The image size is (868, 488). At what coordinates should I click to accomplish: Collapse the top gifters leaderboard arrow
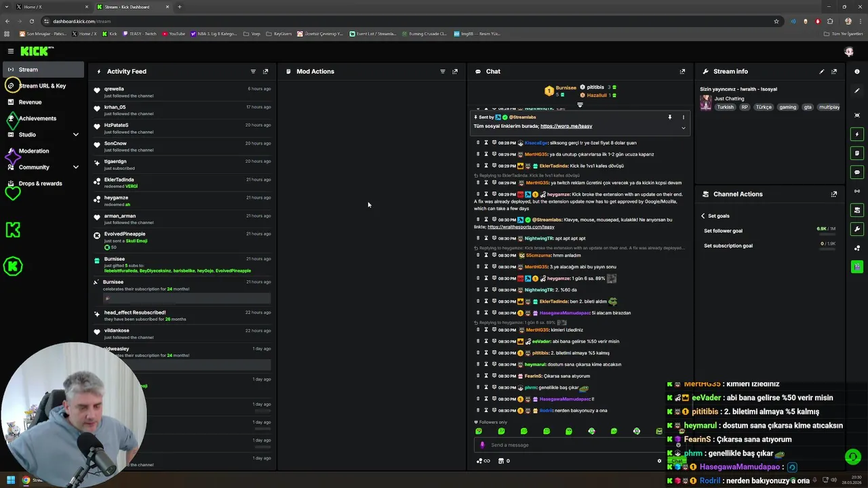tap(580, 105)
